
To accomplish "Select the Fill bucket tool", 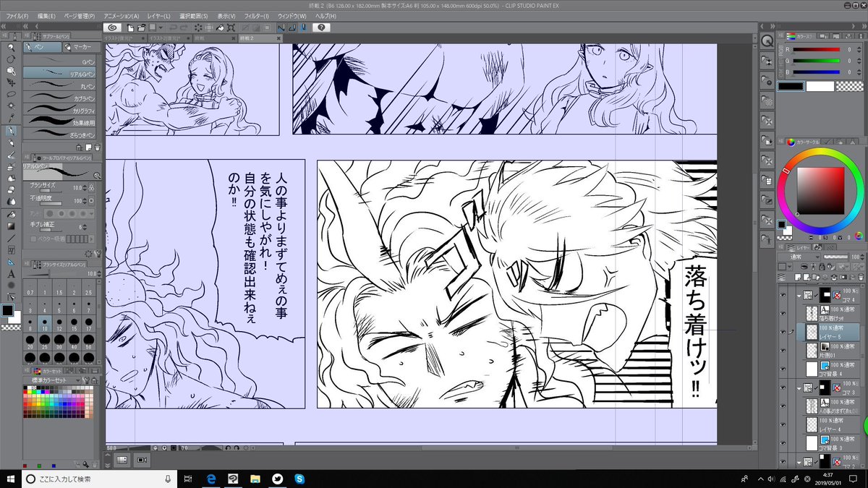I will pyautogui.click(x=12, y=215).
